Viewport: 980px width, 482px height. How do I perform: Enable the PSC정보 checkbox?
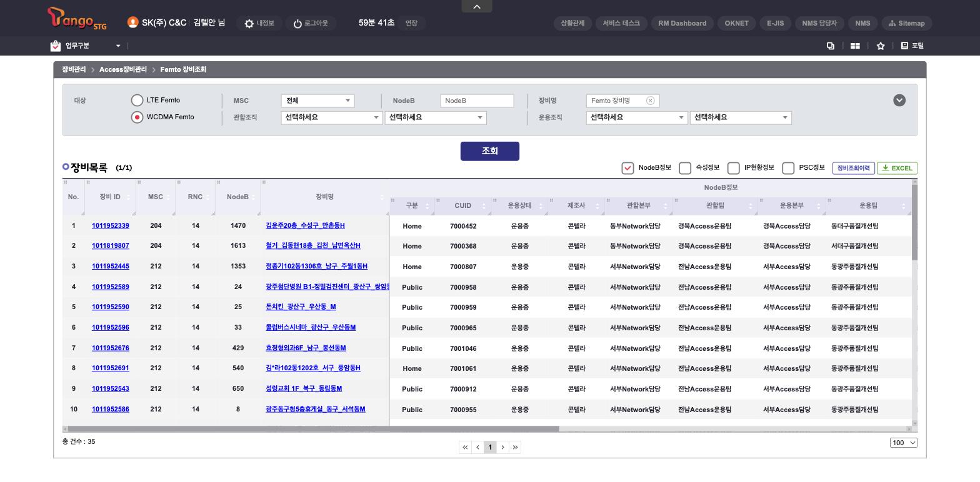click(788, 168)
